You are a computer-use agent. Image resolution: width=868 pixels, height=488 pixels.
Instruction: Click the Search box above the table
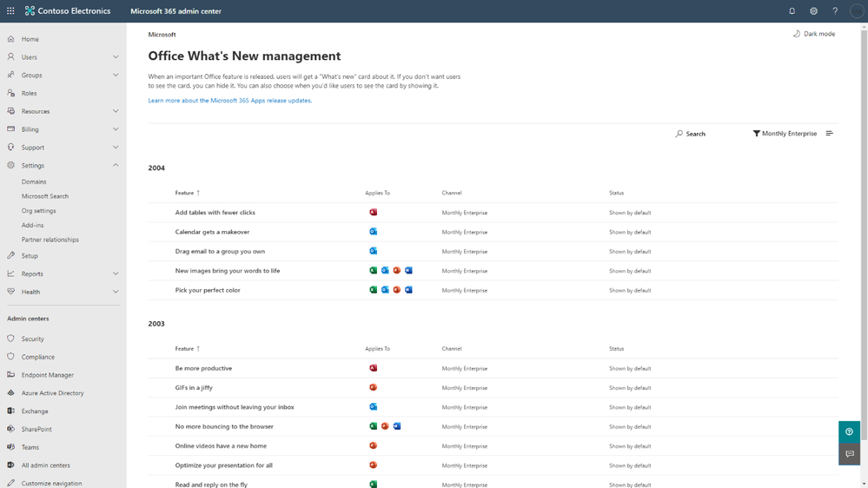click(691, 134)
